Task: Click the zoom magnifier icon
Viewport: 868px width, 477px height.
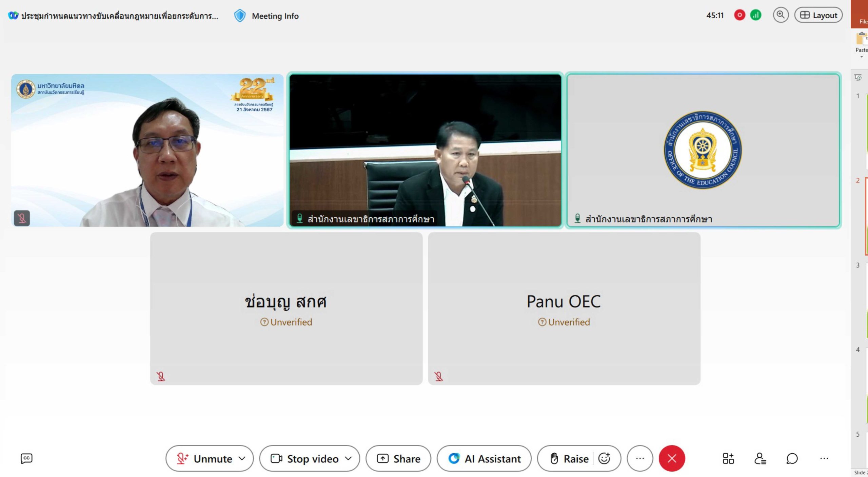Action: pyautogui.click(x=781, y=15)
